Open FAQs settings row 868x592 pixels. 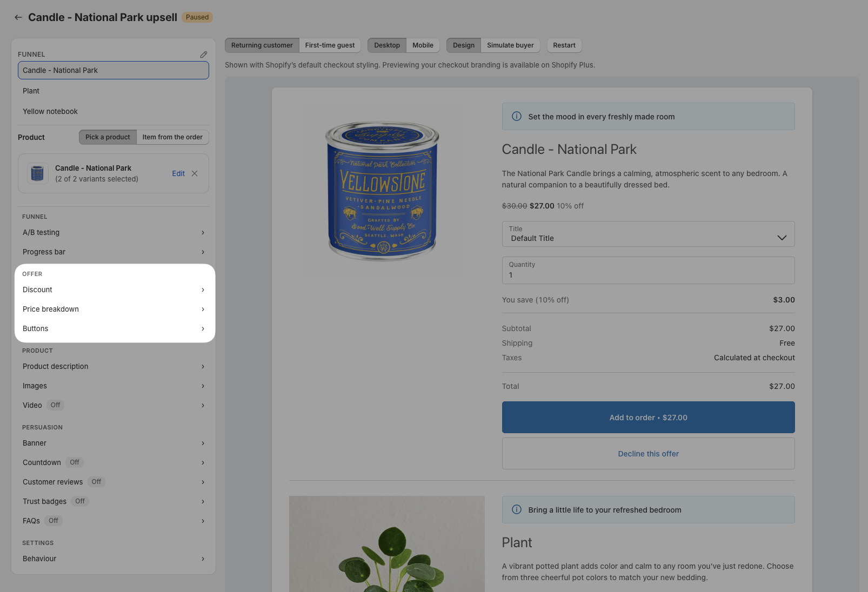[x=113, y=521]
